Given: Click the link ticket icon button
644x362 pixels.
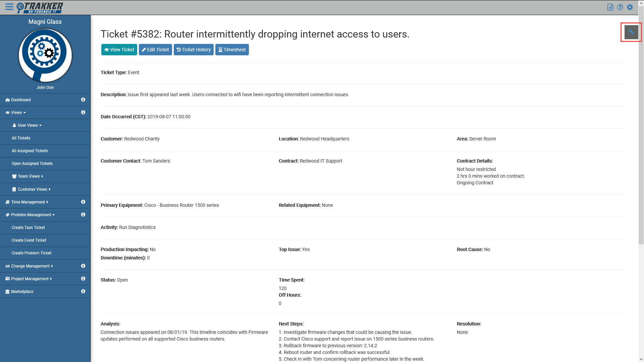Looking at the screenshot, I should pos(631,32).
